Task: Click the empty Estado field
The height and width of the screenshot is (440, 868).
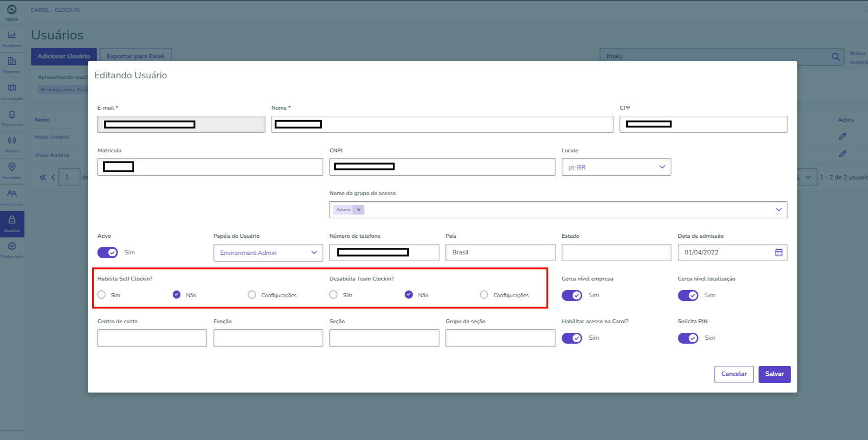Action: 616,253
